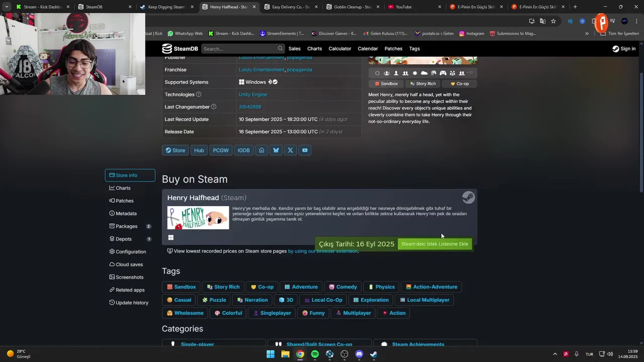The image size is (644, 362).
Task: Open the Gelen Kutusu Gmail bookmark
Action: tap(385, 34)
